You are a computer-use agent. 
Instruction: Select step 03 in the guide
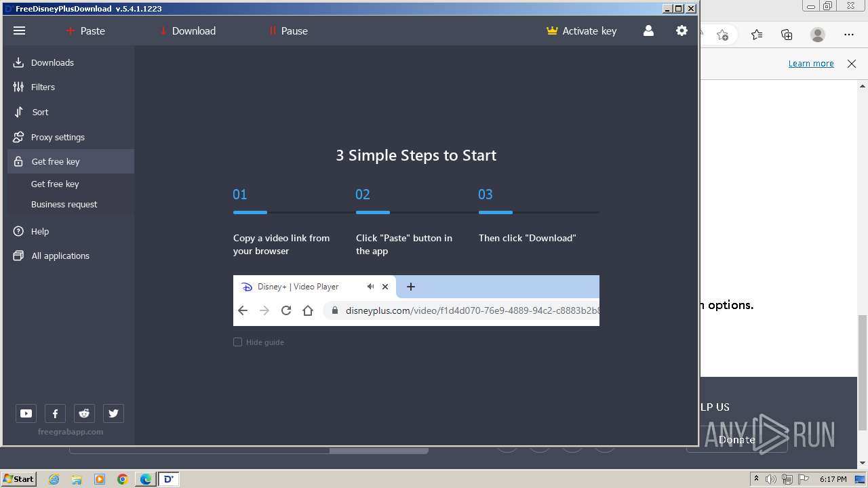point(486,195)
